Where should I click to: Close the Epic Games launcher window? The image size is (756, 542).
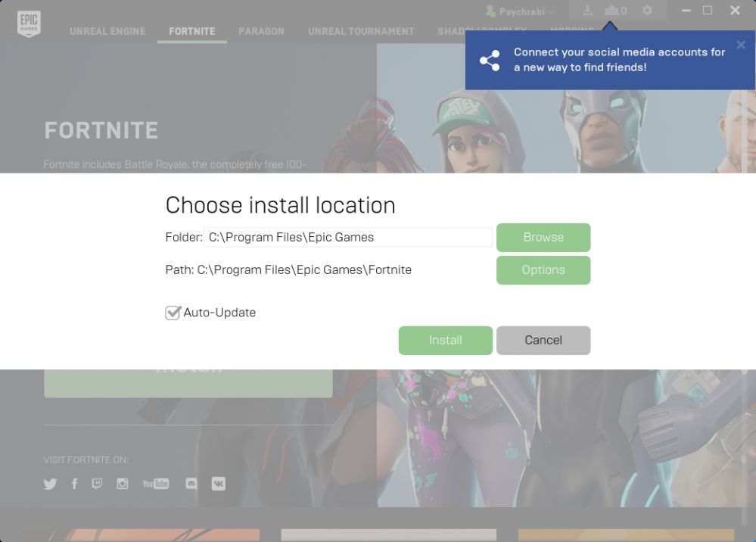(735, 10)
